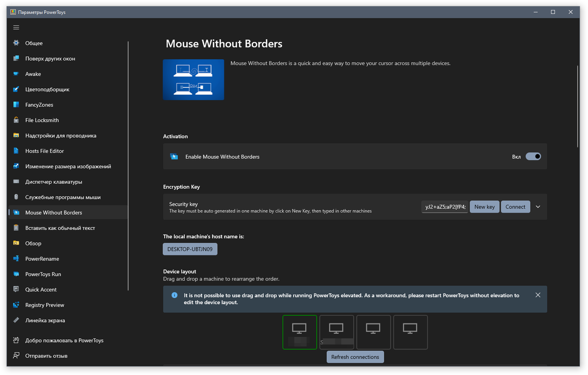588x375 pixels.
Task: Go to the FancyZones page
Action: pyautogui.click(x=68, y=105)
